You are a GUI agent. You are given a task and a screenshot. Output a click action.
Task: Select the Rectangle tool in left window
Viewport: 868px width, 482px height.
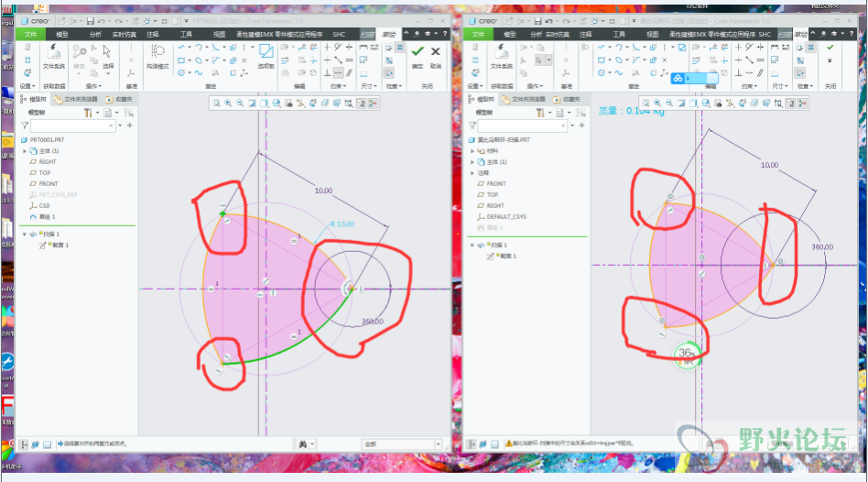click(x=181, y=60)
